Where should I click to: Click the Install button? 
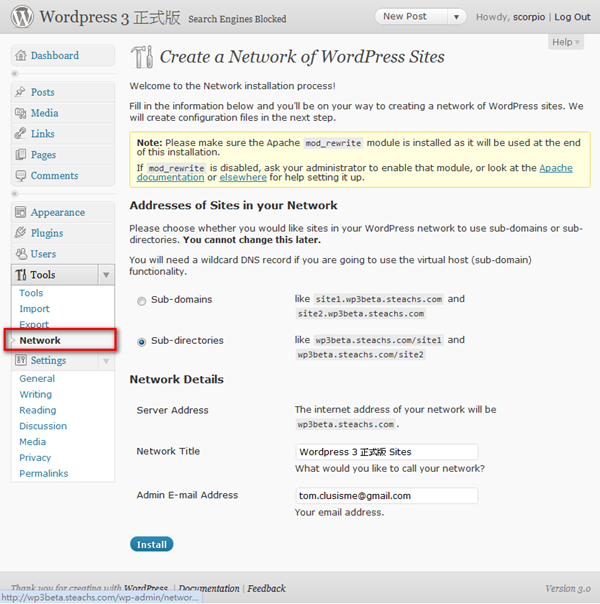point(152,544)
